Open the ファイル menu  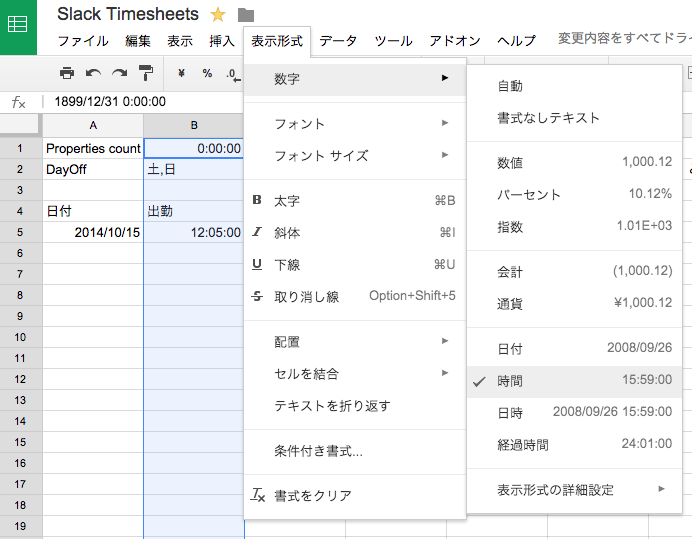(83, 41)
